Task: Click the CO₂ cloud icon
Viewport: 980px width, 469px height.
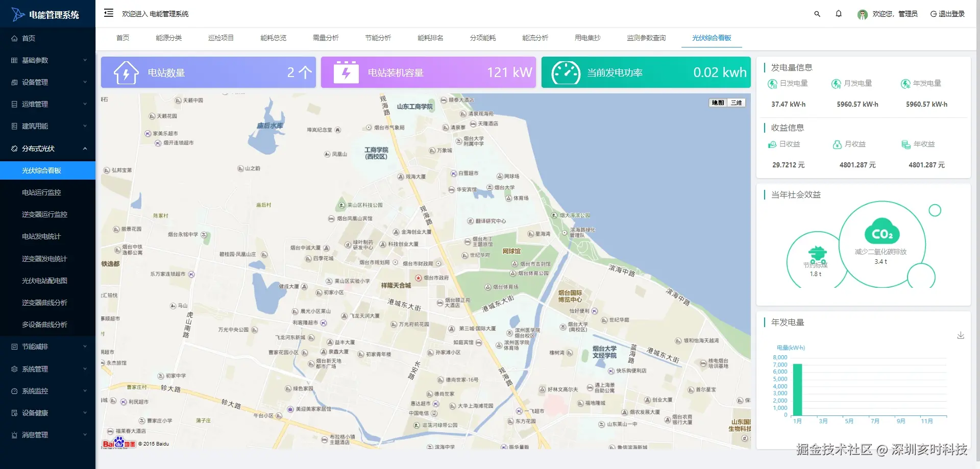Action: coord(882,232)
